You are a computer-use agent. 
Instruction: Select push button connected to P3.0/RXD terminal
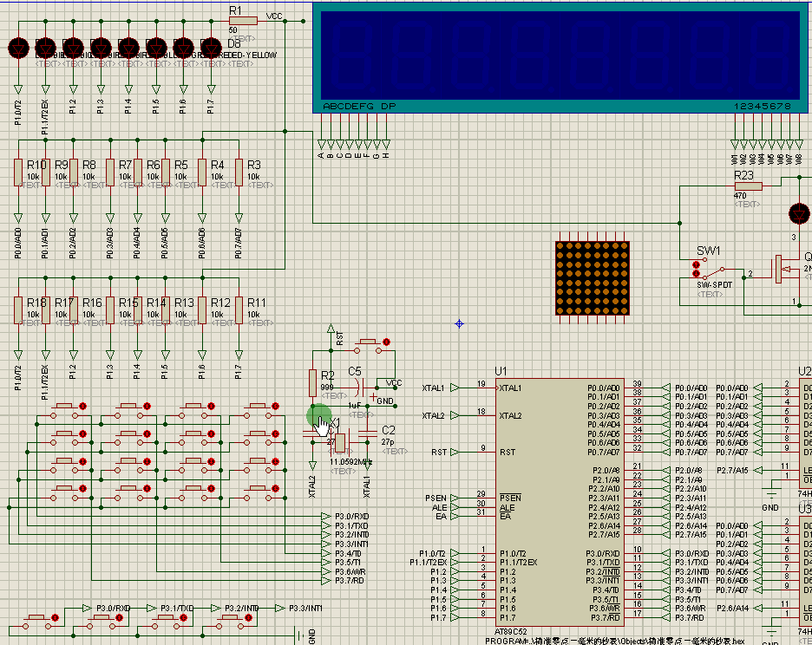36,622
